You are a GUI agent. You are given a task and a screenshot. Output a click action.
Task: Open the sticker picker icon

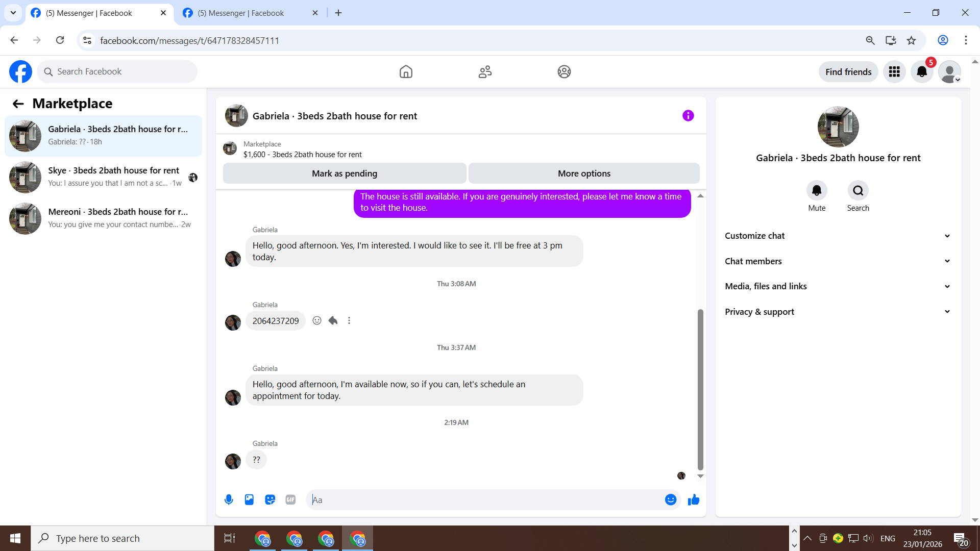click(x=270, y=500)
